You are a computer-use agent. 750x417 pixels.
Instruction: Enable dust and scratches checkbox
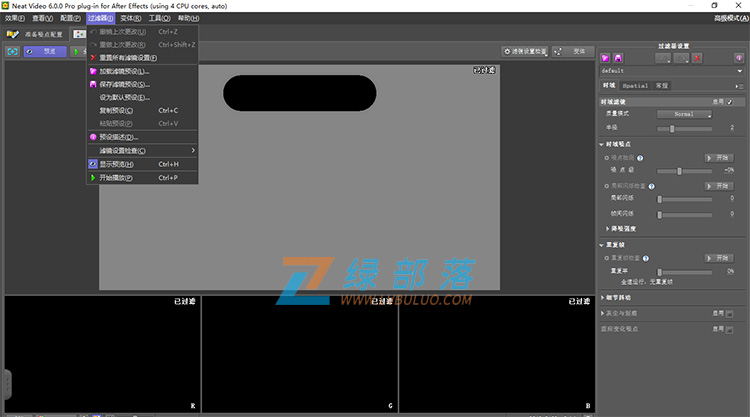(x=729, y=314)
